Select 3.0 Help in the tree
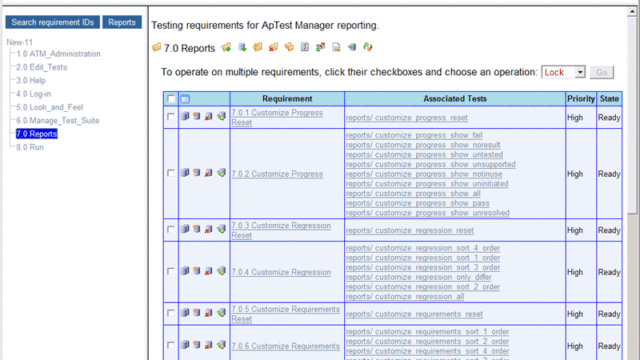 click(31, 80)
